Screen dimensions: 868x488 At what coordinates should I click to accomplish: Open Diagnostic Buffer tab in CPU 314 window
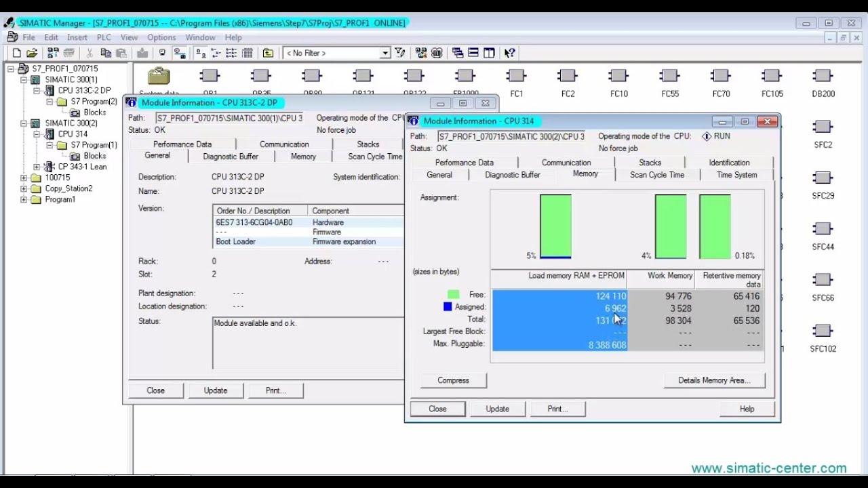pyautogui.click(x=513, y=175)
